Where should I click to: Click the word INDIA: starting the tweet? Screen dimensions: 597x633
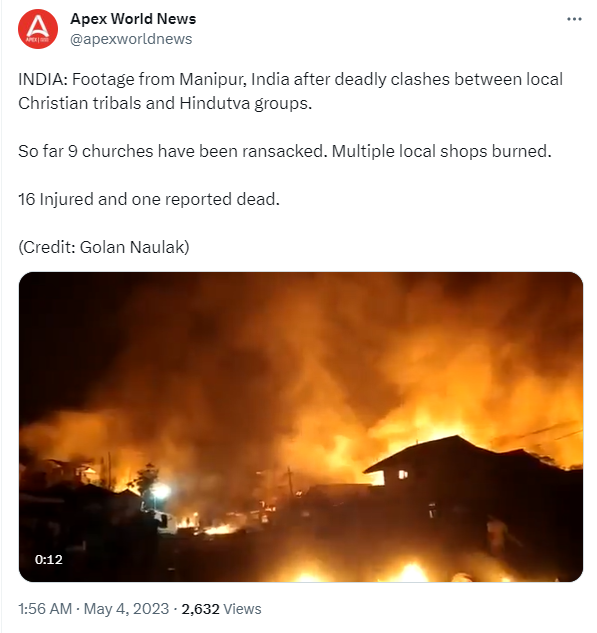tap(43, 79)
